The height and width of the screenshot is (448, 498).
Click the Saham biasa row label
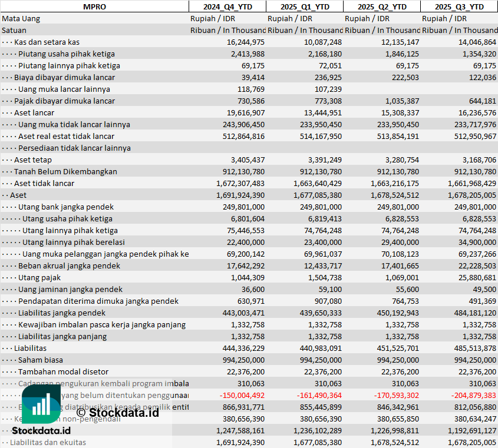[41, 360]
